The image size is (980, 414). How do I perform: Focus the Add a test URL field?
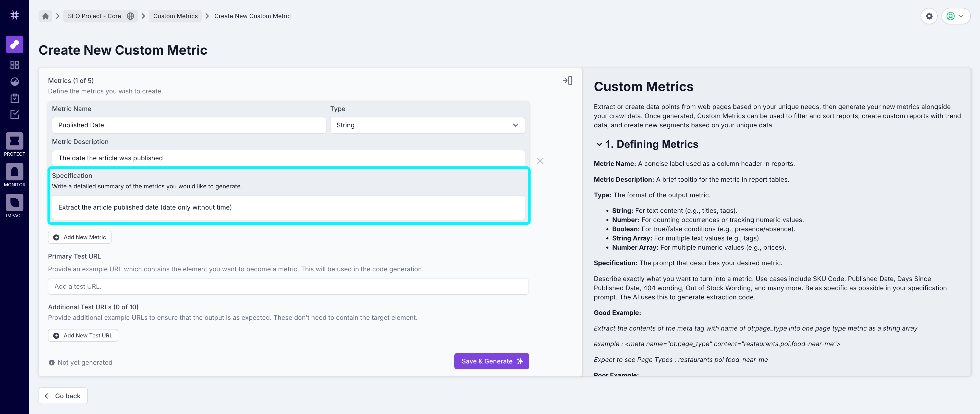(288, 286)
